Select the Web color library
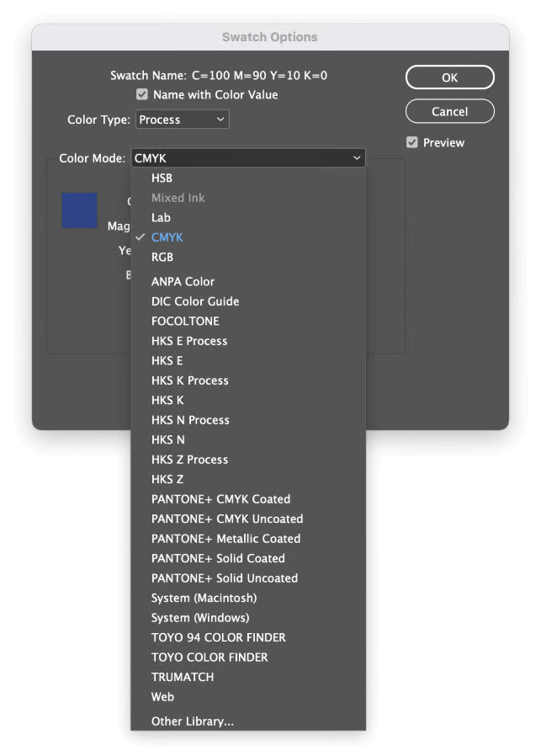Viewport: 541px width, 756px height. (162, 696)
